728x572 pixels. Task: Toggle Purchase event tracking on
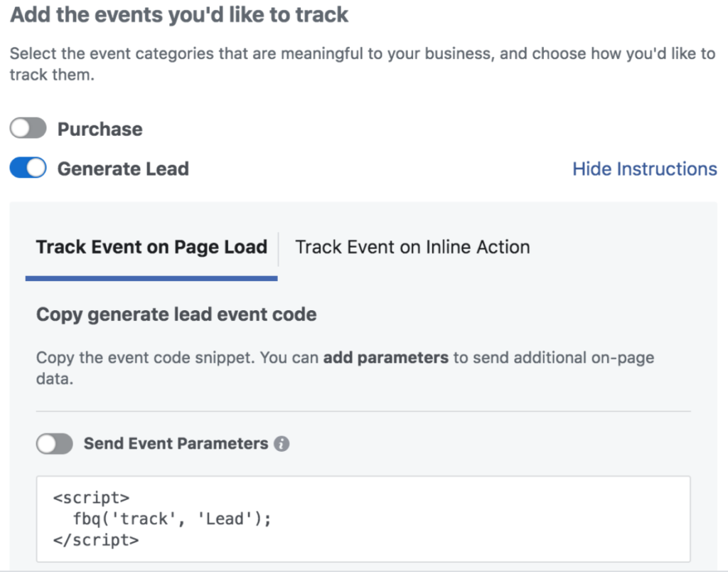(x=28, y=128)
